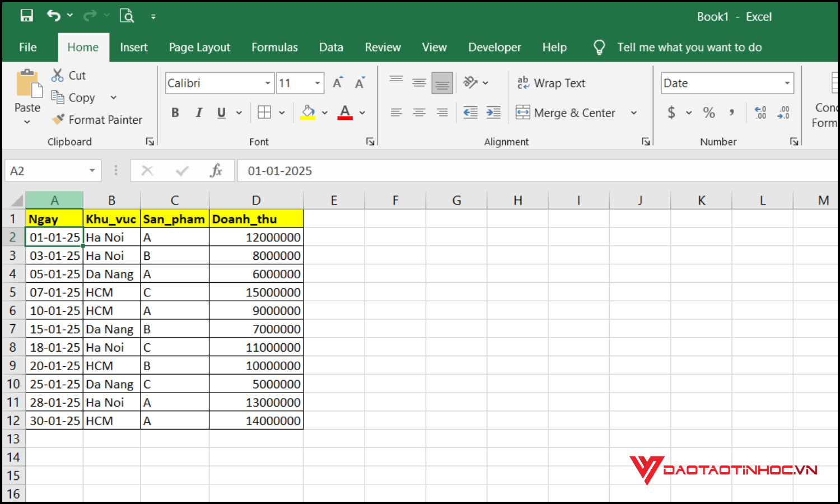
Task: Click the Comma Style icon
Action: point(731,112)
